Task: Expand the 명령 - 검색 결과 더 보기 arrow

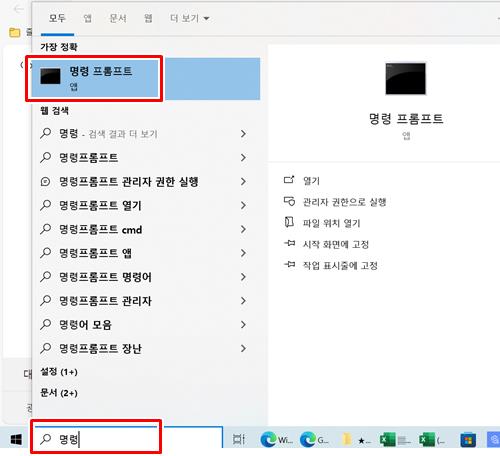Action: coord(243,134)
